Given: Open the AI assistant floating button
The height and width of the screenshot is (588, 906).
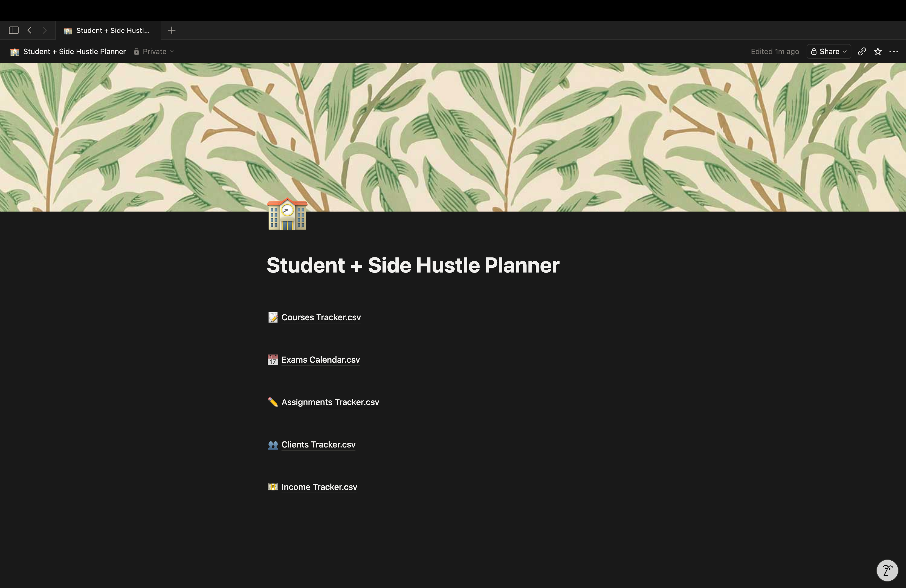Looking at the screenshot, I should click(887, 570).
